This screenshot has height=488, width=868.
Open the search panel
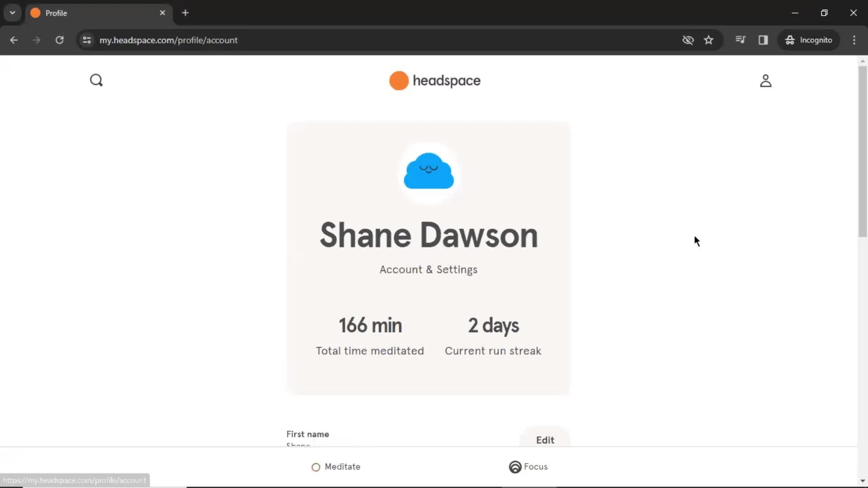click(x=96, y=80)
